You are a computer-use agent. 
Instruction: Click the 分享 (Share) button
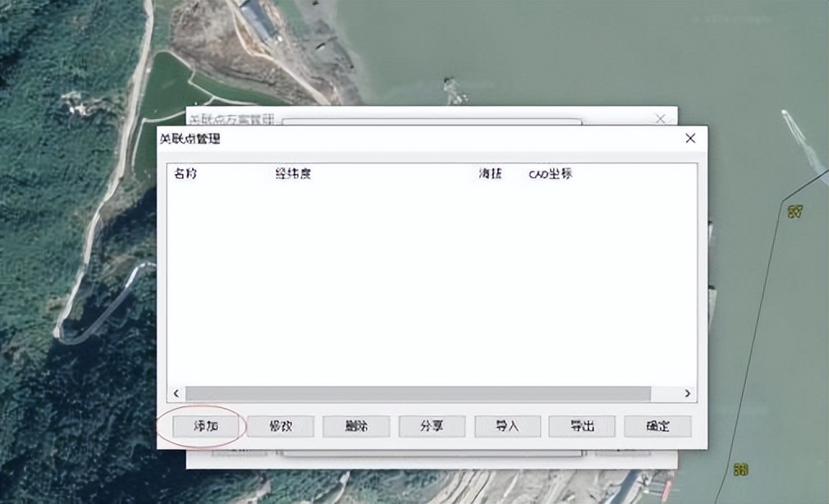pos(432,426)
